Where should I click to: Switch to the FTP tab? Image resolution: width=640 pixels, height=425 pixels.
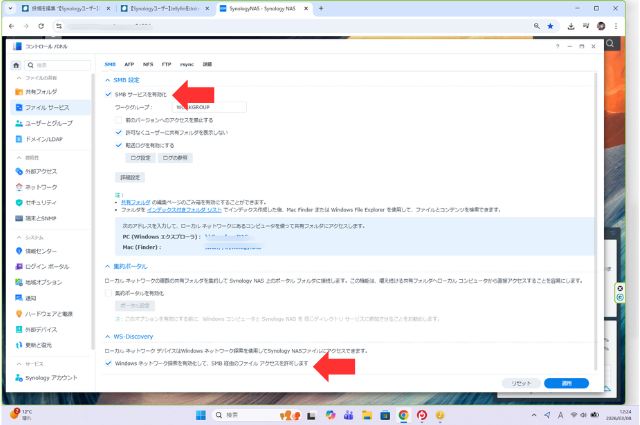coord(166,64)
